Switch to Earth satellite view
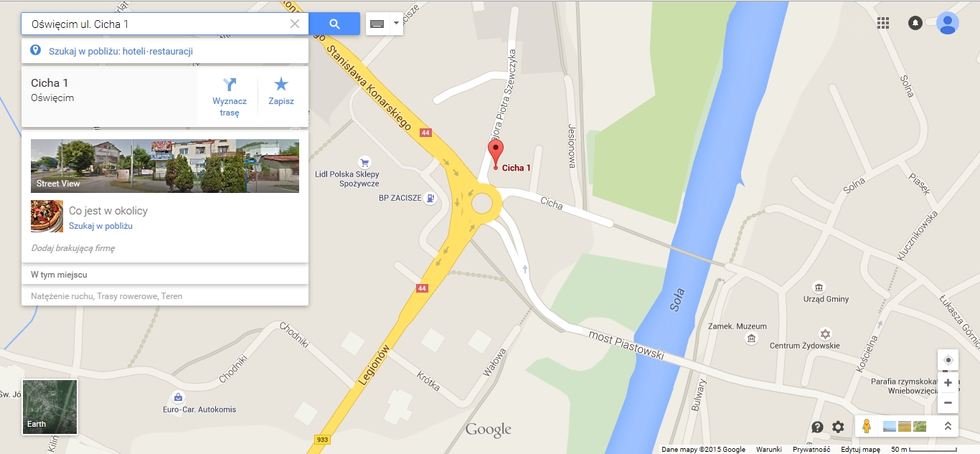The image size is (980, 454). pos(50,407)
